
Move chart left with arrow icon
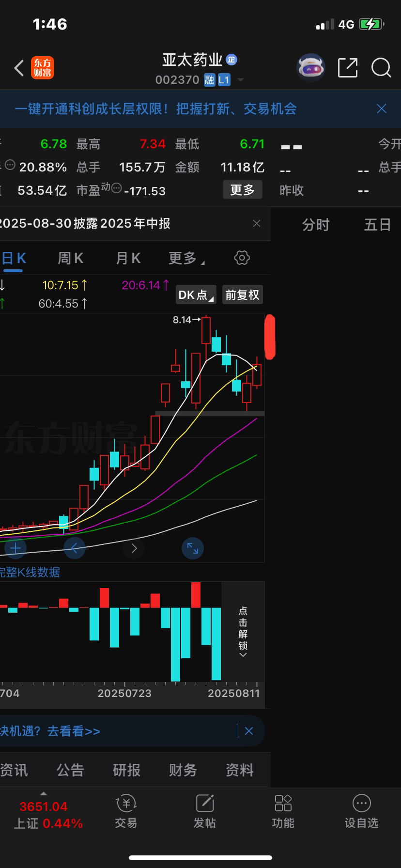click(75, 548)
